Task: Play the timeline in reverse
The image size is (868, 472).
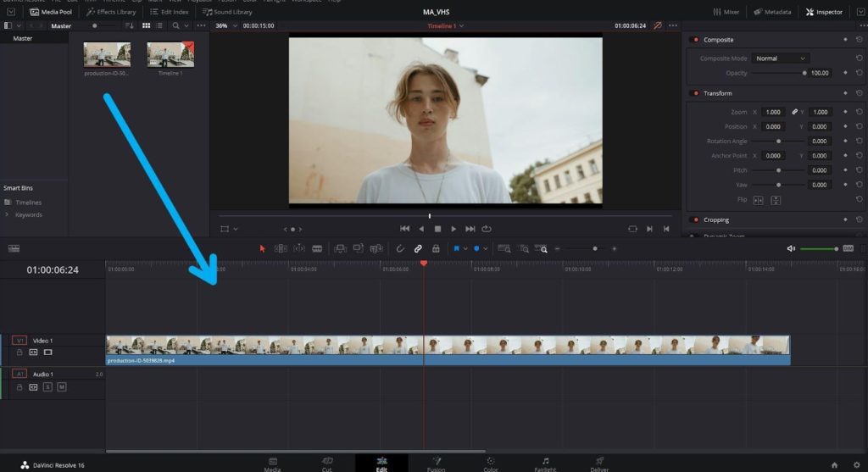Action: (x=421, y=229)
